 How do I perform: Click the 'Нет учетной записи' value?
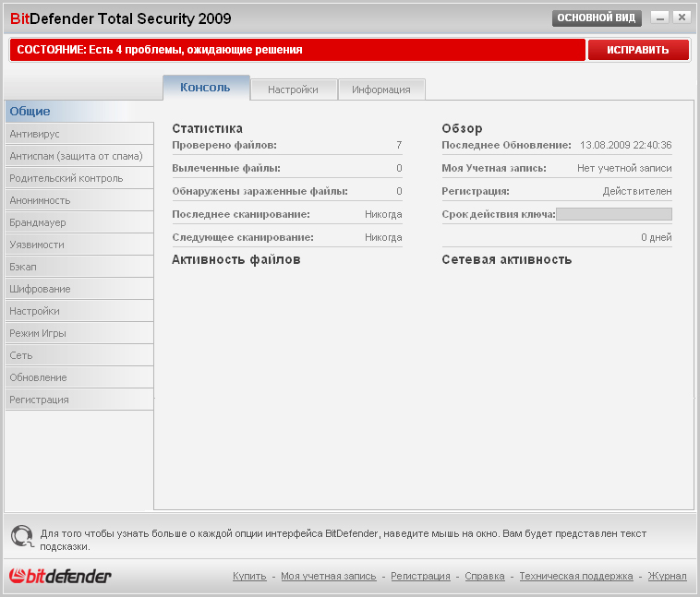pos(624,168)
